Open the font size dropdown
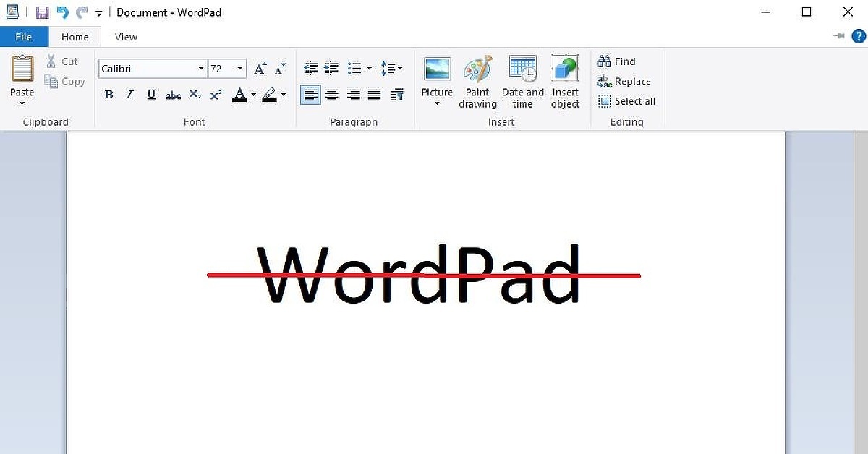The height and width of the screenshot is (454, 868). point(239,68)
